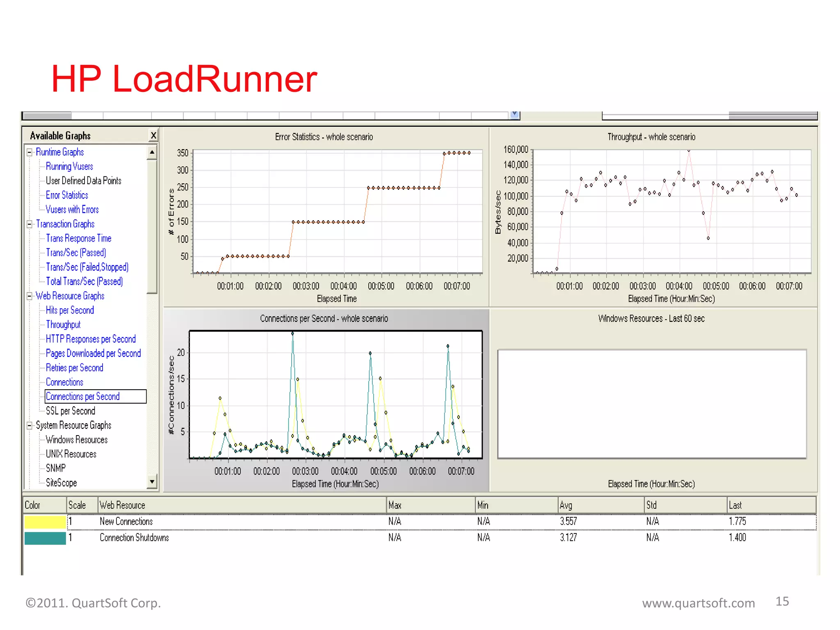Select the Hits per Second graph

pyautogui.click(x=70, y=310)
